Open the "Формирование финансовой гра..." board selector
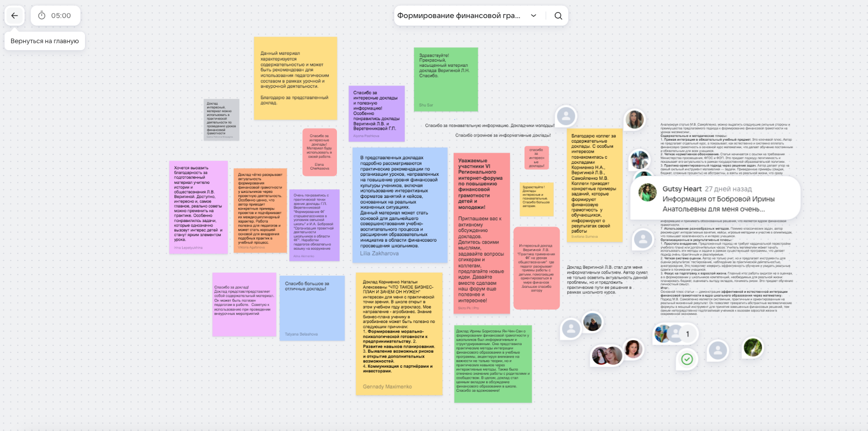This screenshot has height=431, width=868. pos(459,16)
